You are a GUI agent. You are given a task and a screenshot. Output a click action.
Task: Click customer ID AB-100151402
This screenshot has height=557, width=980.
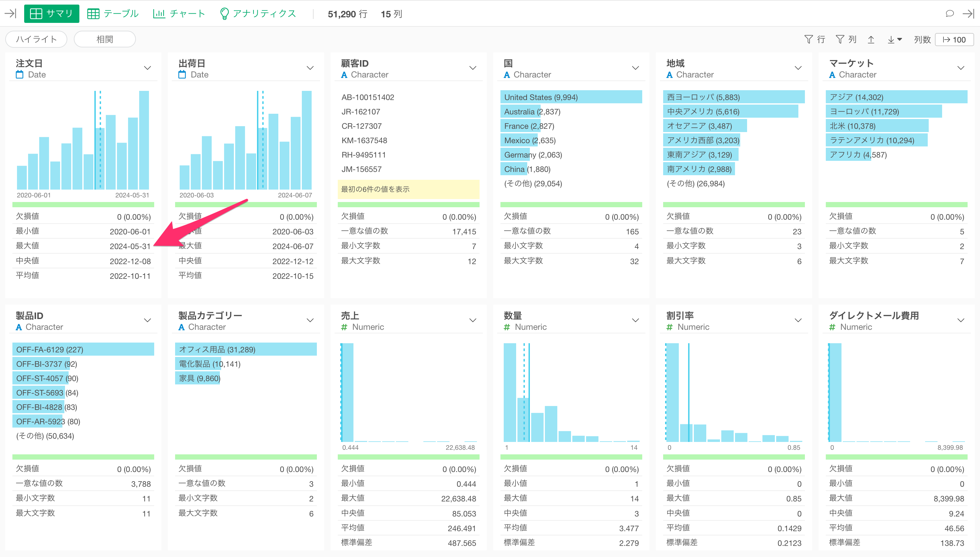pos(368,97)
